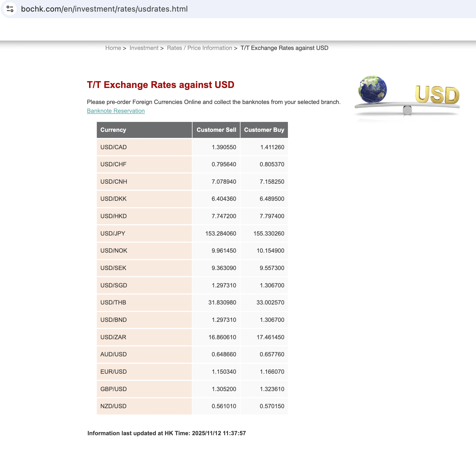Viewport: 476px width, 449px height.
Task: Open the Banknote Reservation link
Action: [x=116, y=111]
